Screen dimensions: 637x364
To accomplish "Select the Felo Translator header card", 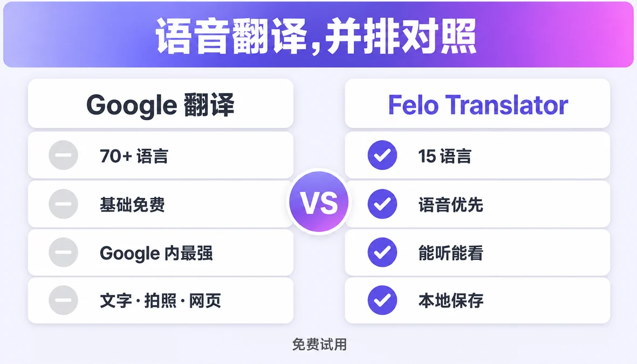I will 477,104.
